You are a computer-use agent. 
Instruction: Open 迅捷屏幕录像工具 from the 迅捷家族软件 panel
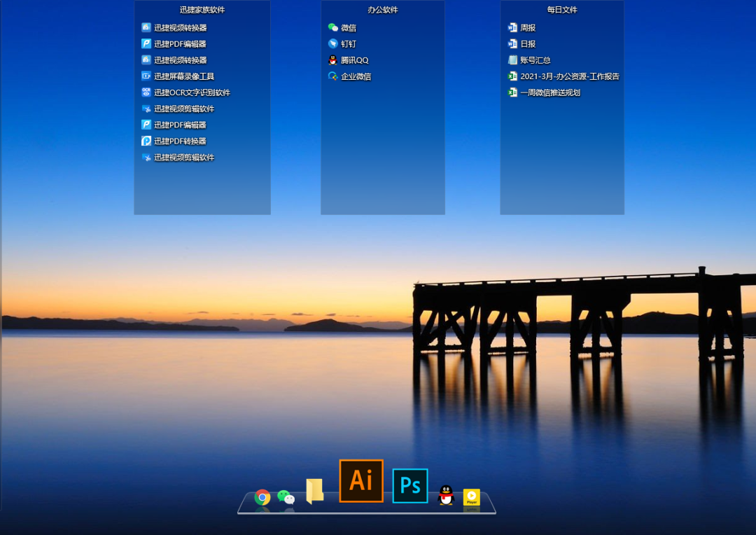coord(178,76)
